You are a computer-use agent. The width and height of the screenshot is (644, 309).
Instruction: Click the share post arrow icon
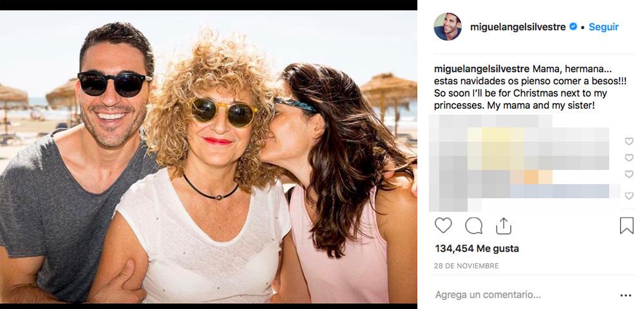click(x=504, y=225)
